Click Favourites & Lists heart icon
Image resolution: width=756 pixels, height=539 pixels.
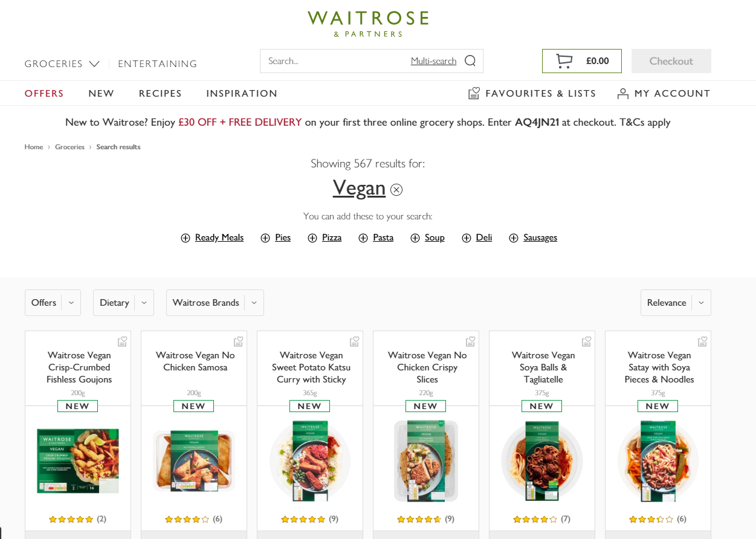474,93
